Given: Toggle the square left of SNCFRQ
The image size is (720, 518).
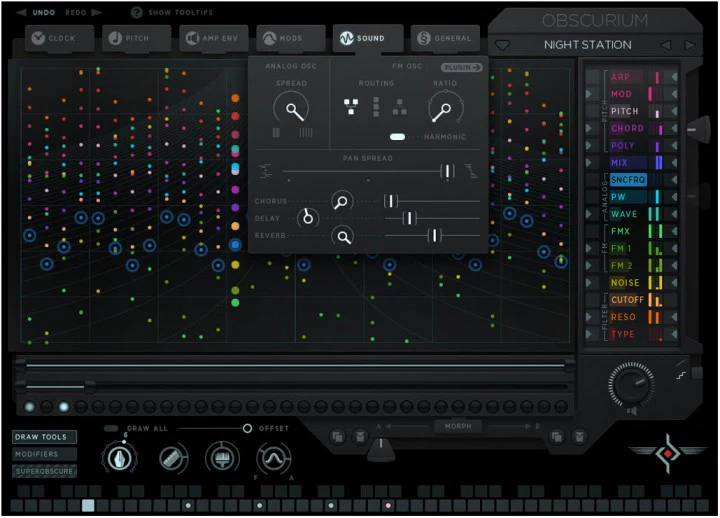Looking at the screenshot, I should (592, 180).
